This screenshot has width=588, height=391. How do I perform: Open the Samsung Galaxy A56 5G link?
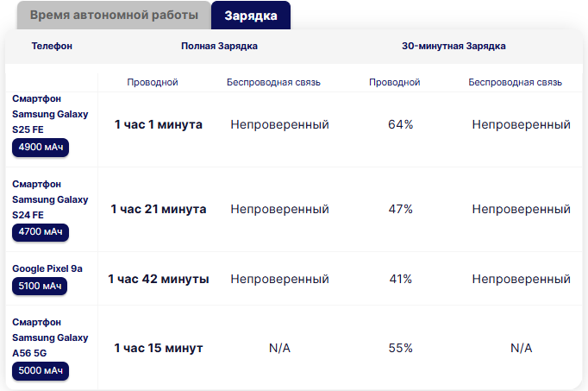pyautogui.click(x=50, y=337)
